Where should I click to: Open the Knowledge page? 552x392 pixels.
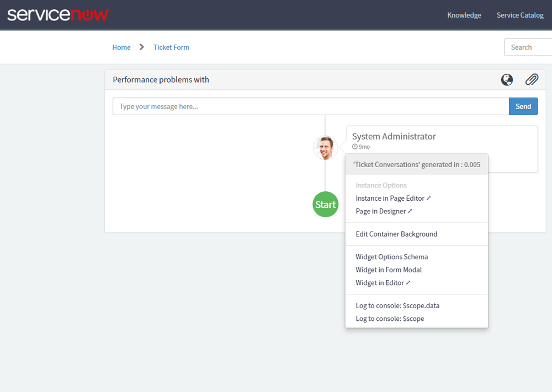pyautogui.click(x=464, y=15)
